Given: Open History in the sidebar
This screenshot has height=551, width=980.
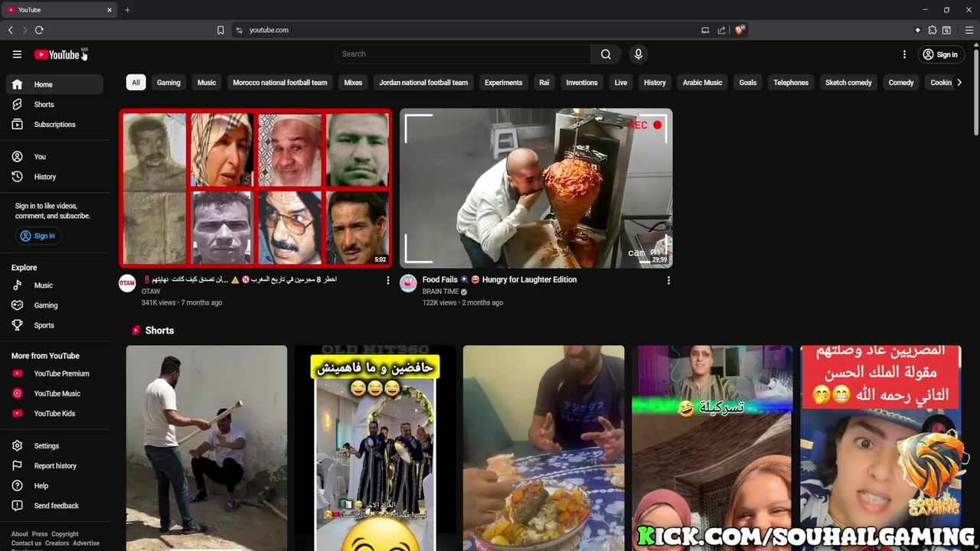Looking at the screenshot, I should click(x=54, y=177).
